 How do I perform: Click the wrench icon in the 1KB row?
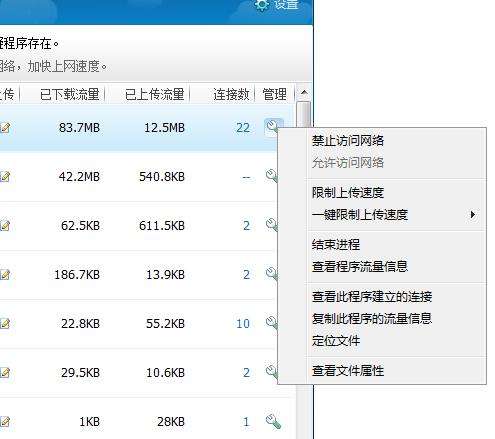pyautogui.click(x=273, y=421)
